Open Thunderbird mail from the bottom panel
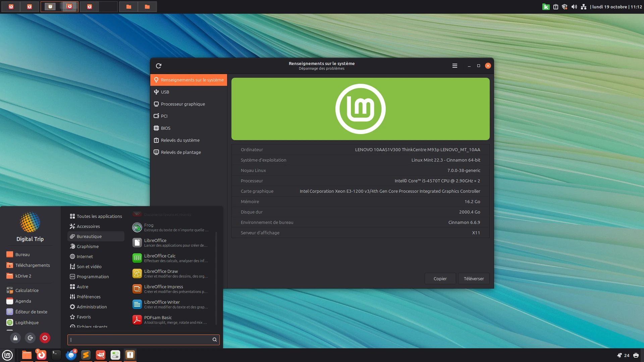Image resolution: width=644 pixels, height=362 pixels. pos(71,355)
